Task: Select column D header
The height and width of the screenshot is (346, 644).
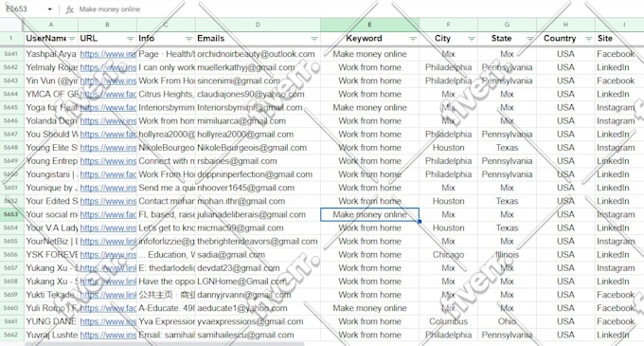Action: (x=258, y=25)
